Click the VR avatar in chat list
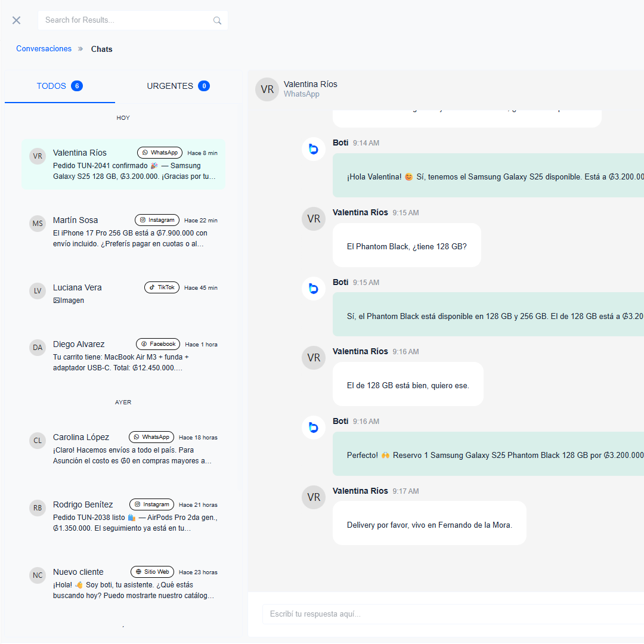The image size is (644, 644). coord(38,156)
